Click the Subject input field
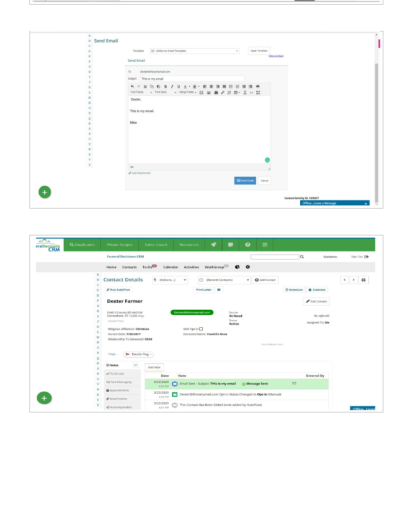 pyautogui.click(x=192, y=79)
